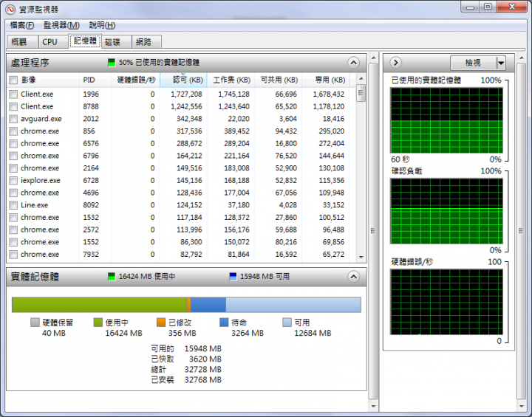532x417 pixels.
Task: Click the Views button
Action: (473, 63)
